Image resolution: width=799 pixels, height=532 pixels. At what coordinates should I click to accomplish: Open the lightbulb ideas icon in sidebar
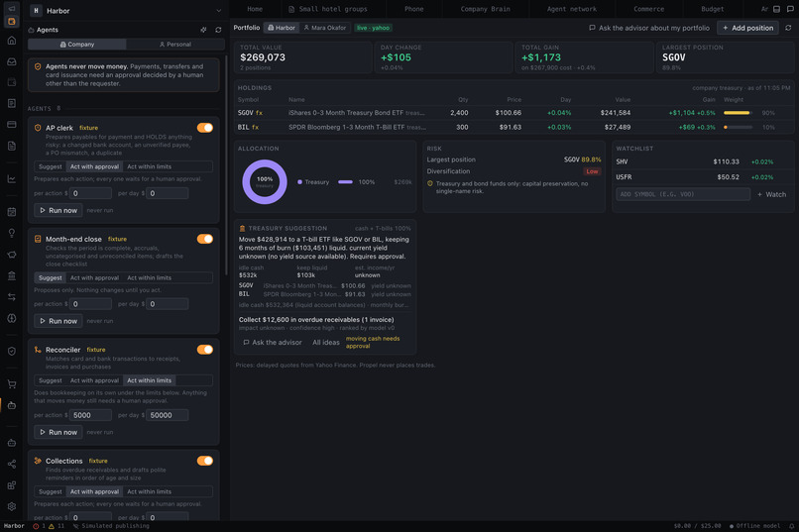12,233
